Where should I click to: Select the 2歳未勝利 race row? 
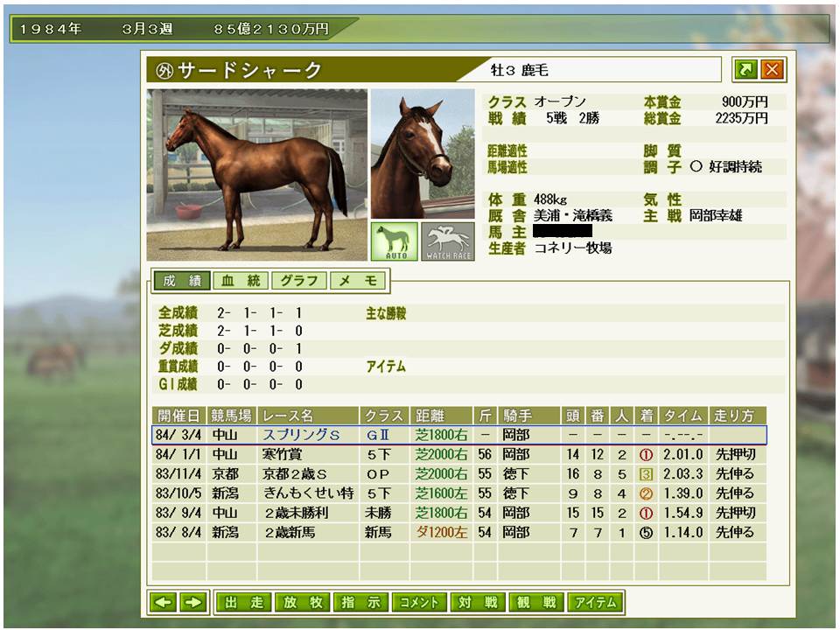pyautogui.click(x=459, y=513)
